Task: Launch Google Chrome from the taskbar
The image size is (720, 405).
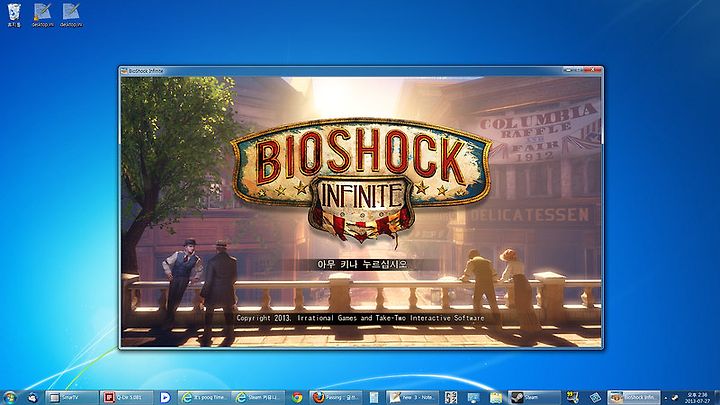Action: coord(297,398)
